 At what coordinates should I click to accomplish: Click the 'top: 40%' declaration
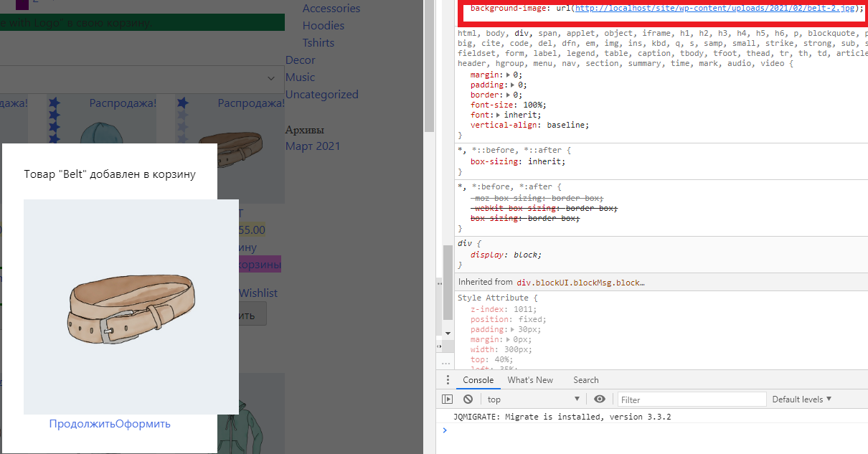click(x=491, y=359)
